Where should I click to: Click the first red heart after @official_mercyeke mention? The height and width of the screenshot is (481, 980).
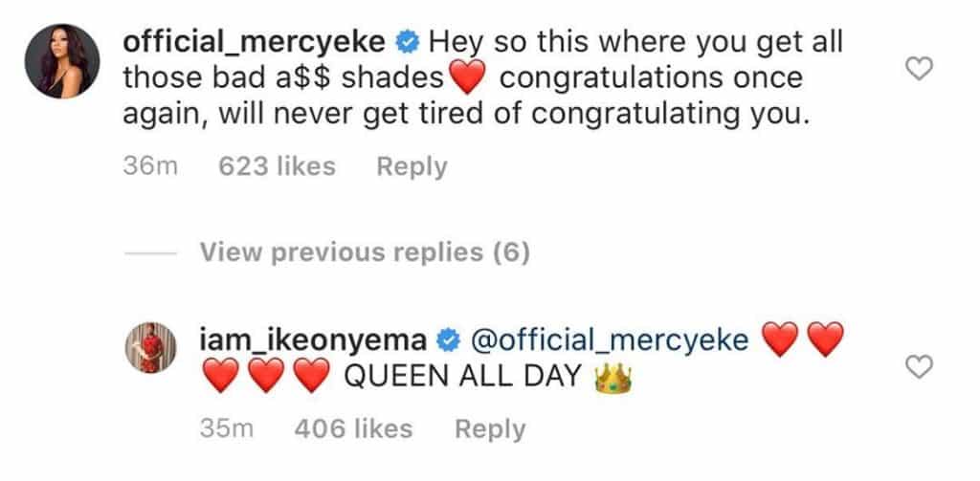779,340
